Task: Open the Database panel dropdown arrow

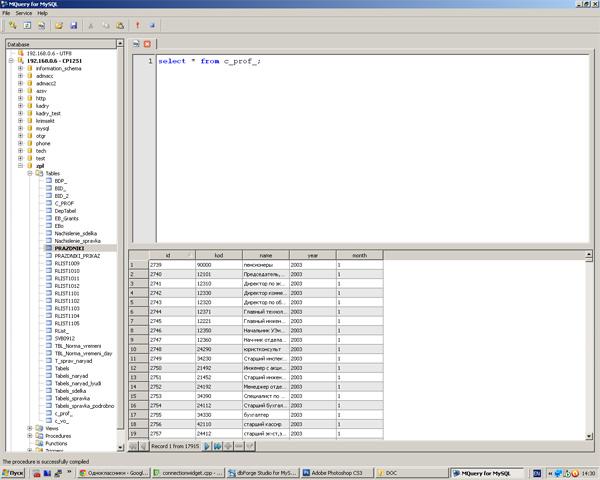Action: 120,44
